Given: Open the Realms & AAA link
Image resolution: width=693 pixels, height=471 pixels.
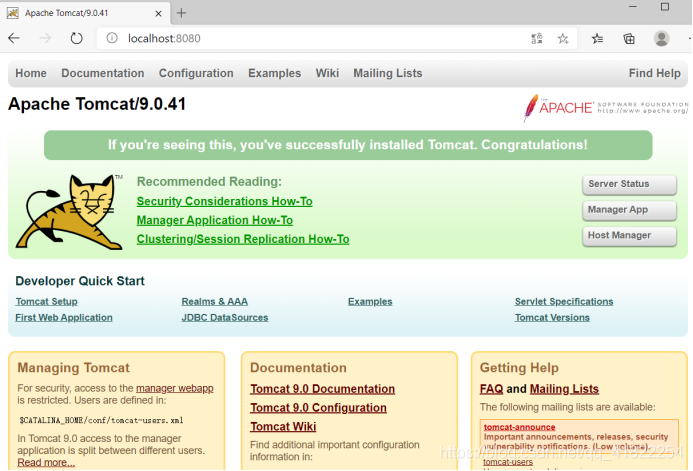Looking at the screenshot, I should (215, 301).
